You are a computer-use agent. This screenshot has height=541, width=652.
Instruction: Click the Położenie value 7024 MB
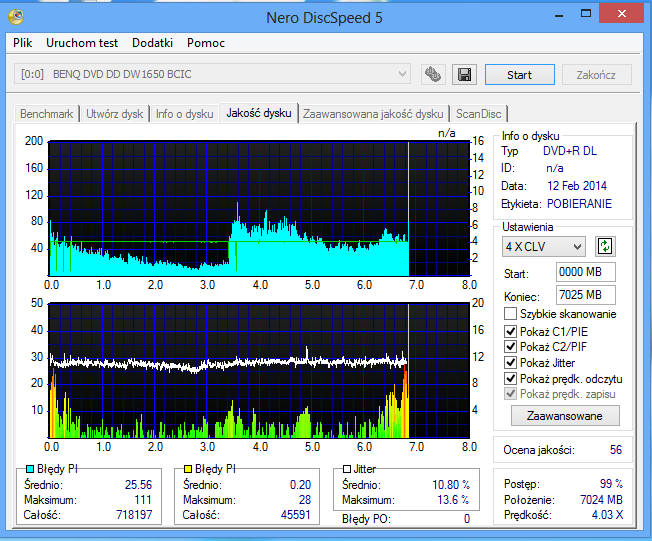[601, 500]
